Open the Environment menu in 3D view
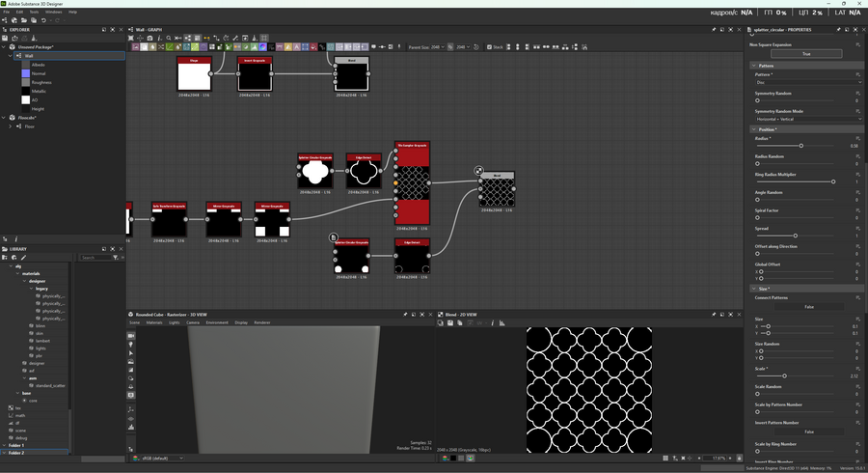The height and width of the screenshot is (473, 868). 217,322
